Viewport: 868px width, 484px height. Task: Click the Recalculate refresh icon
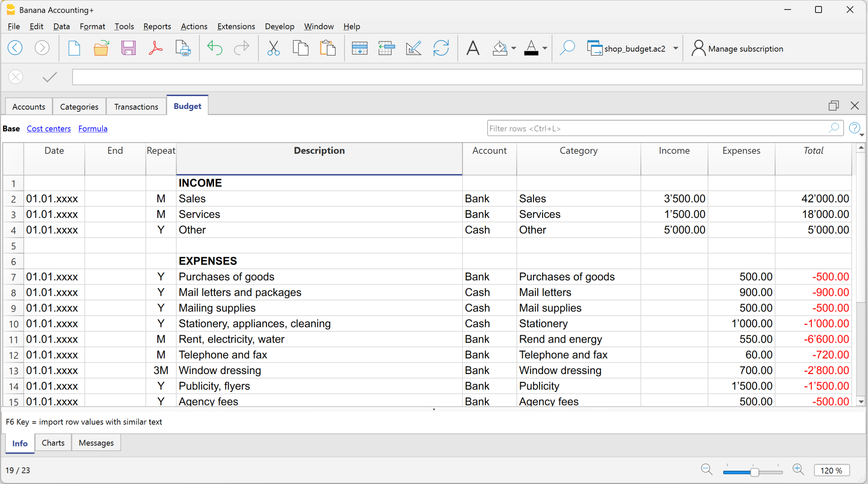click(441, 48)
